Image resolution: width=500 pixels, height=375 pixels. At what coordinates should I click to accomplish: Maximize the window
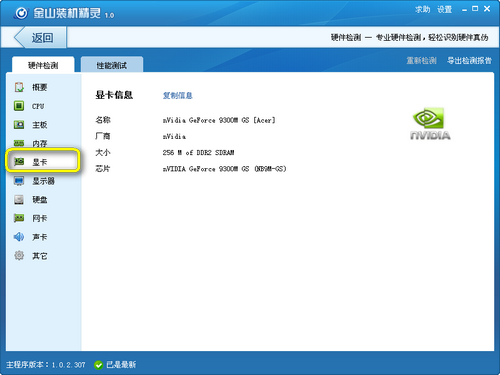click(475, 9)
